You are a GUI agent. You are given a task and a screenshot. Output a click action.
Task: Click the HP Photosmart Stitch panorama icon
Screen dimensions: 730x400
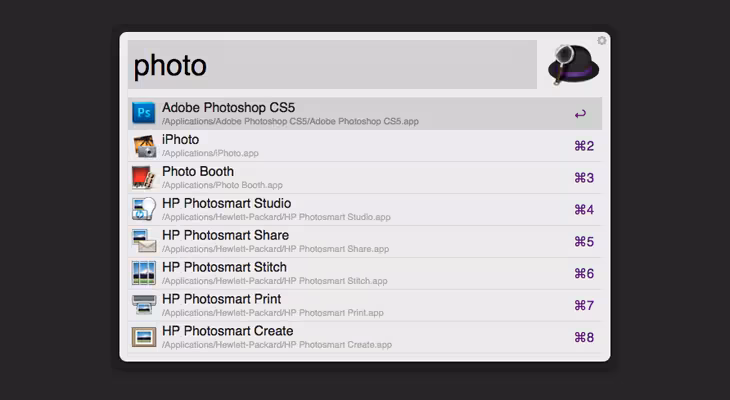[144, 273]
